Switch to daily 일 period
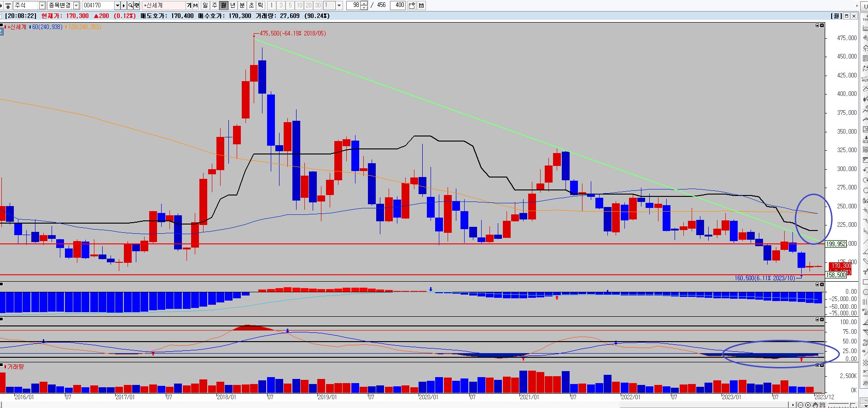The image size is (868, 408). tap(205, 5)
